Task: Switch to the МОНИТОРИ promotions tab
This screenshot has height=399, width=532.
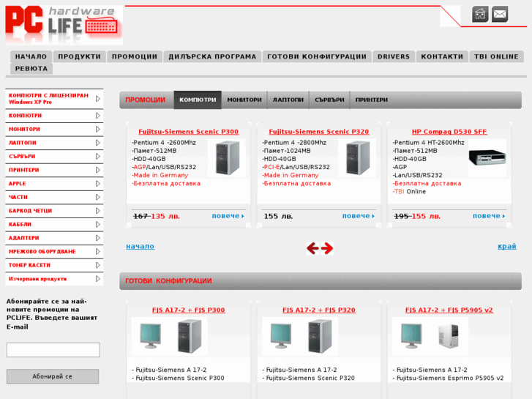Action: click(x=244, y=100)
